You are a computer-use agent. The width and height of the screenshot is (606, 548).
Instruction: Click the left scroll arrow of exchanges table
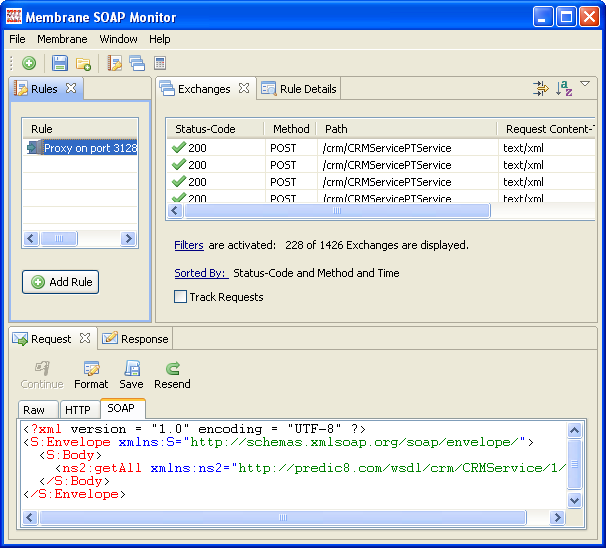[x=175, y=211]
